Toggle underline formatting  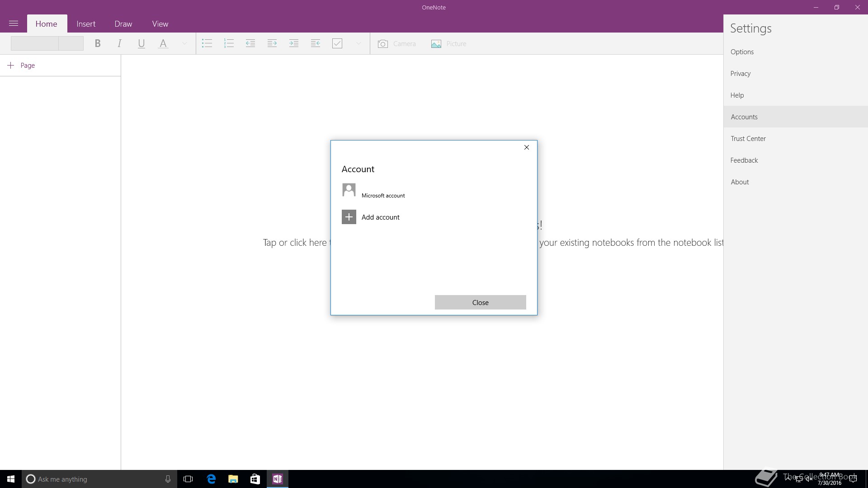coord(142,43)
